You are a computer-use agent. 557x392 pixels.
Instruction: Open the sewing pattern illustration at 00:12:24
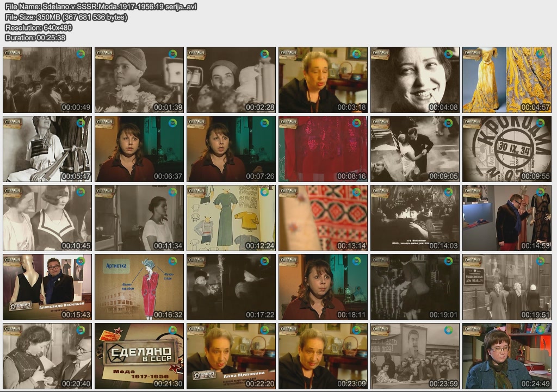pyautogui.click(x=231, y=218)
